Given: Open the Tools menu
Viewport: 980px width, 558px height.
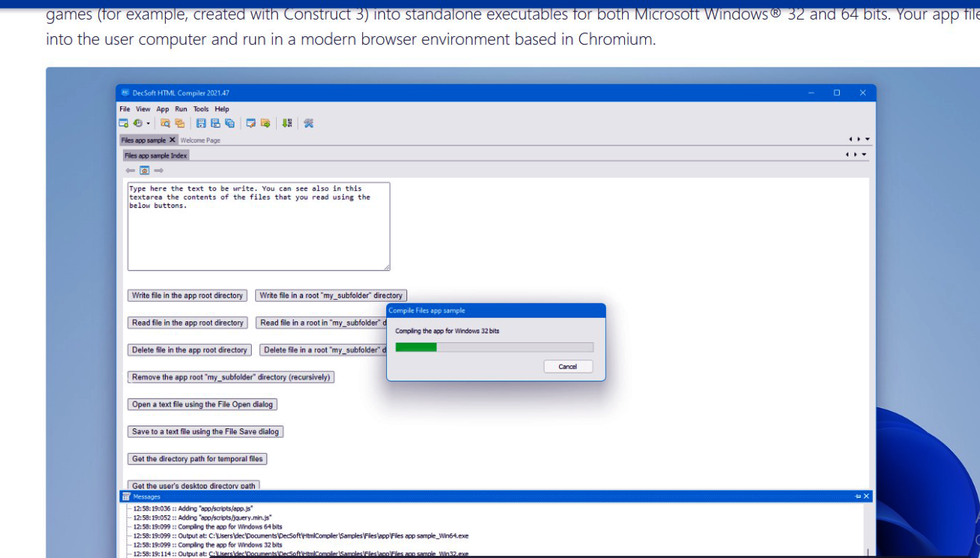Looking at the screenshot, I should coord(201,109).
